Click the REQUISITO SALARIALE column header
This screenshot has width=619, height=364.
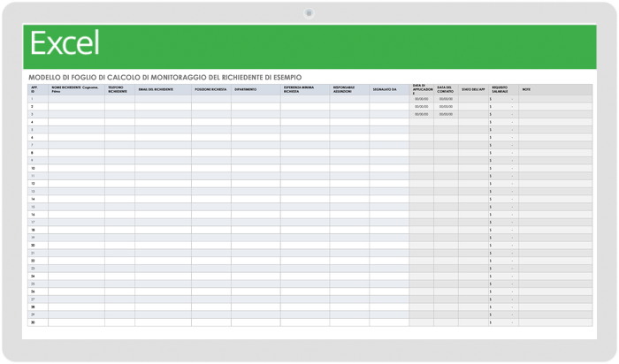pyautogui.click(x=503, y=89)
